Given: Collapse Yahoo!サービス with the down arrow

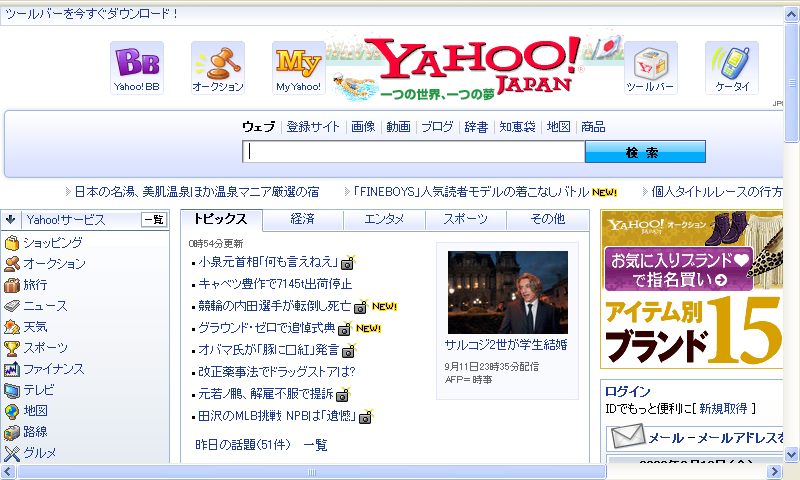Looking at the screenshot, I should (x=10, y=220).
